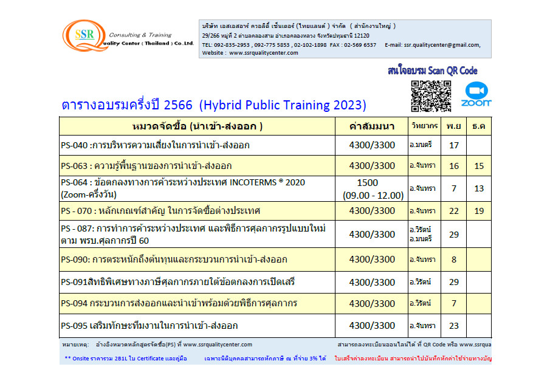Select the PS-064 INCOTERMS 2020 course title
The width and height of the screenshot is (550, 392).
click(183, 188)
